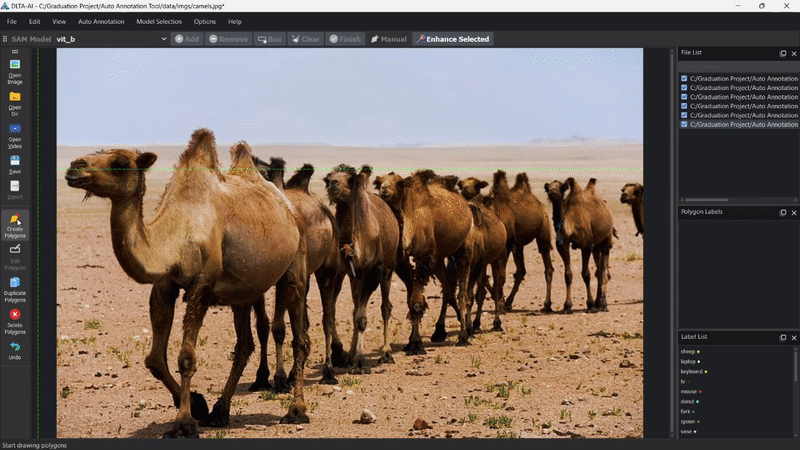This screenshot has width=800, height=450.
Task: Click the File List search field
Action: point(738,67)
